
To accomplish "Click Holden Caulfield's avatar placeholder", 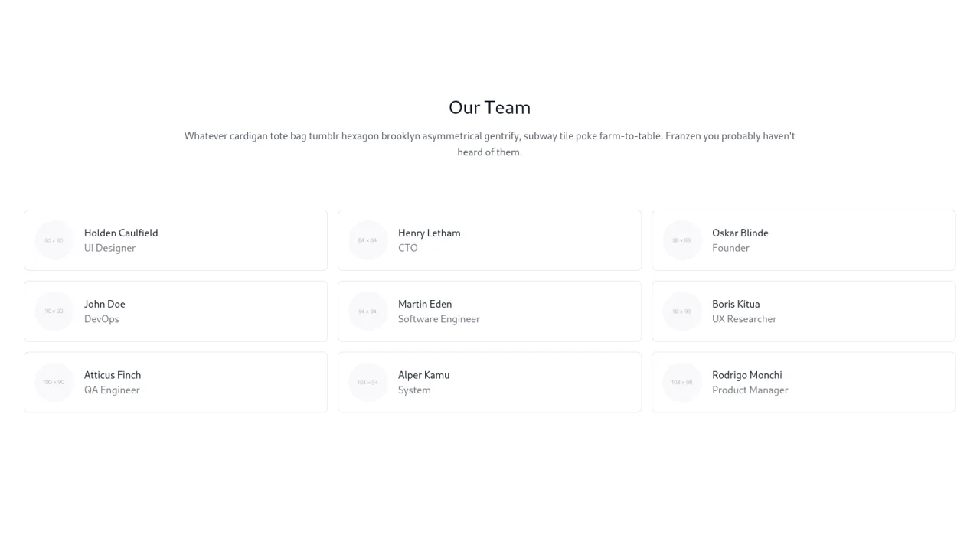I will tap(54, 240).
